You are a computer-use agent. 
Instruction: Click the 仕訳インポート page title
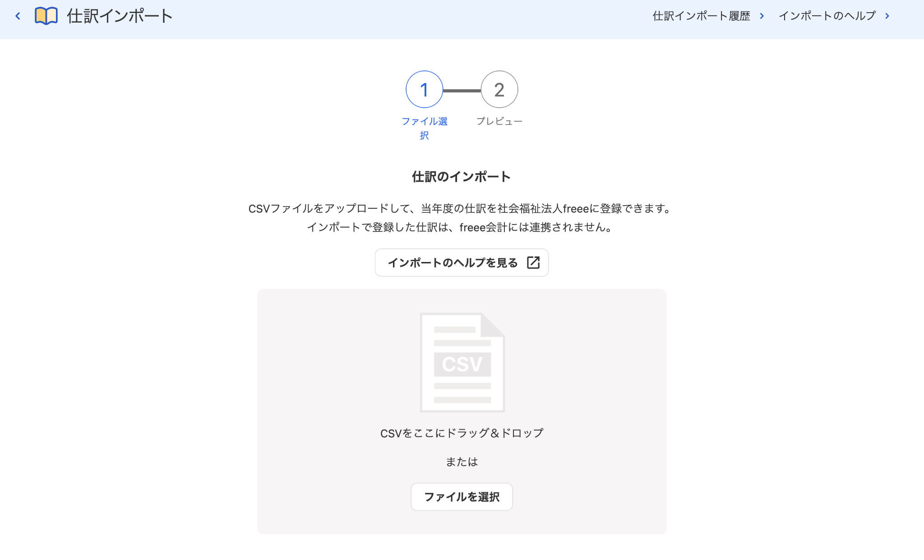point(120,16)
